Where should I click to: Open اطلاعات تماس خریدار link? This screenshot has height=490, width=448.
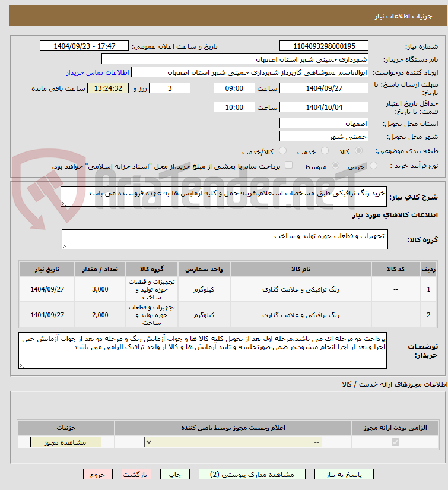point(97,72)
